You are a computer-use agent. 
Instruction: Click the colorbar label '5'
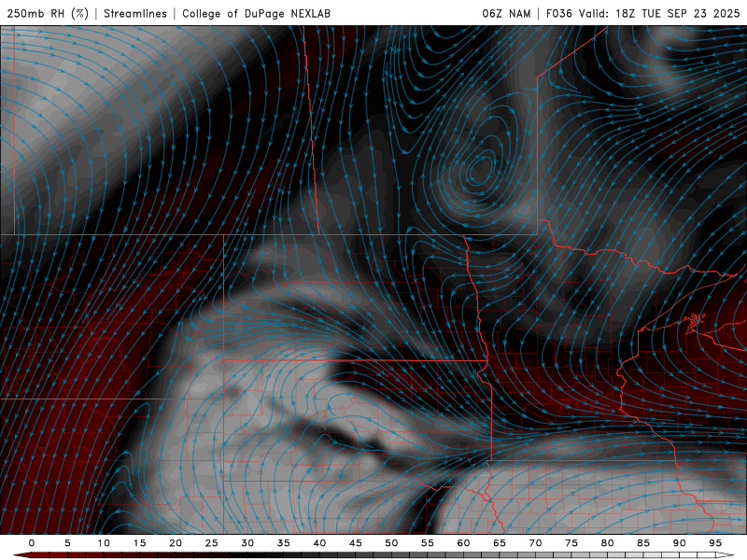67,543
